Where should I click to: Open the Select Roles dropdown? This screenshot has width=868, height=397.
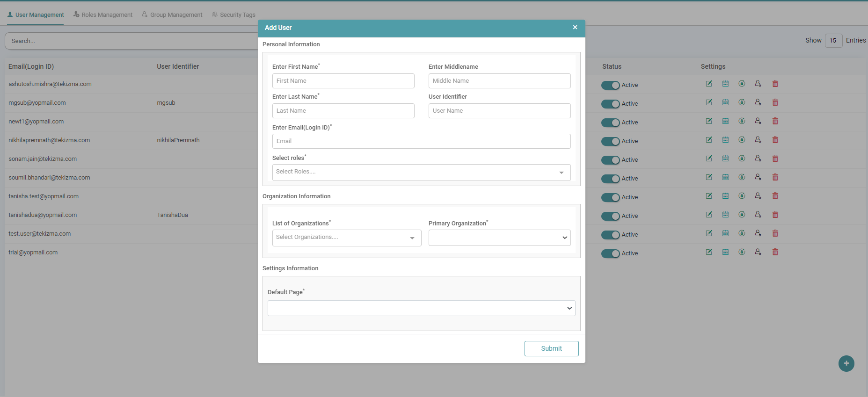[421, 172]
